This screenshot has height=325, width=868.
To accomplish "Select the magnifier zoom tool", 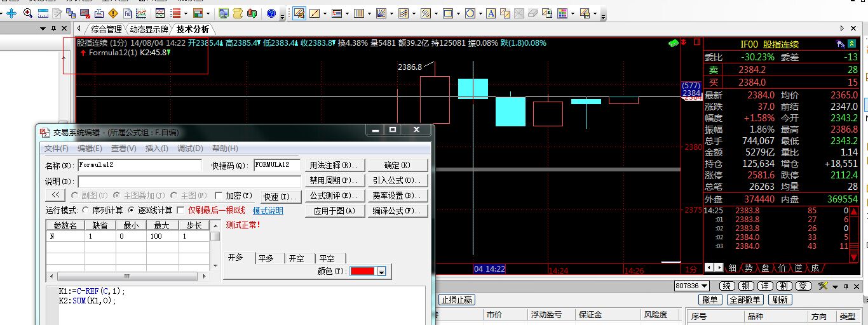I will tap(28, 13).
